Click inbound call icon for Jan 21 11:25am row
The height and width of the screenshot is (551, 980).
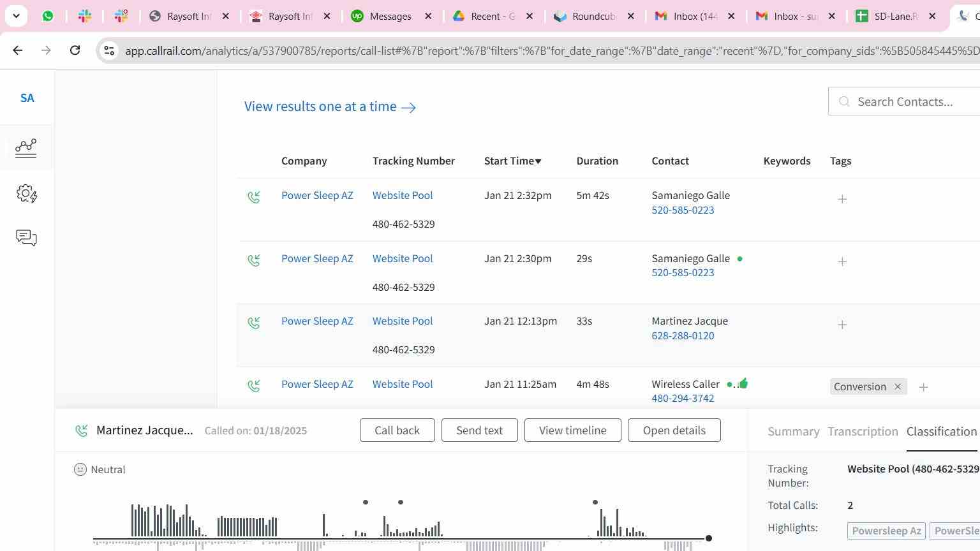[x=254, y=386]
